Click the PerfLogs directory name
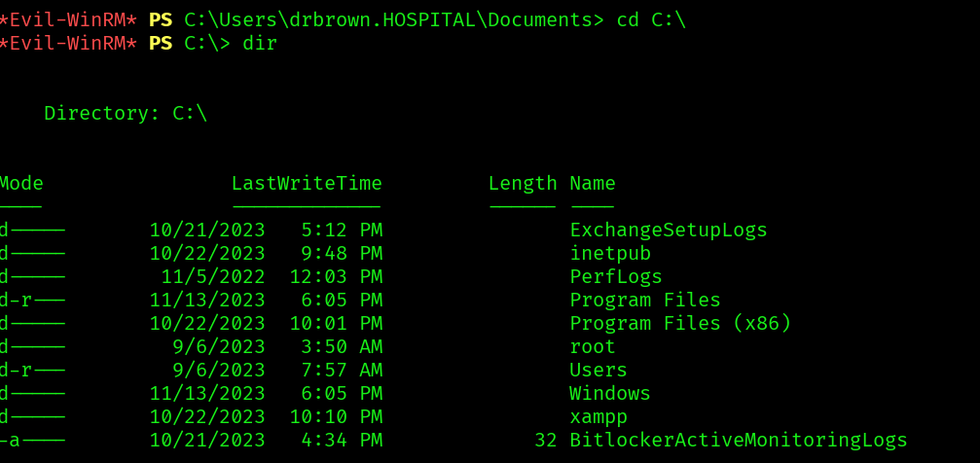The width and height of the screenshot is (980, 463). (x=616, y=277)
